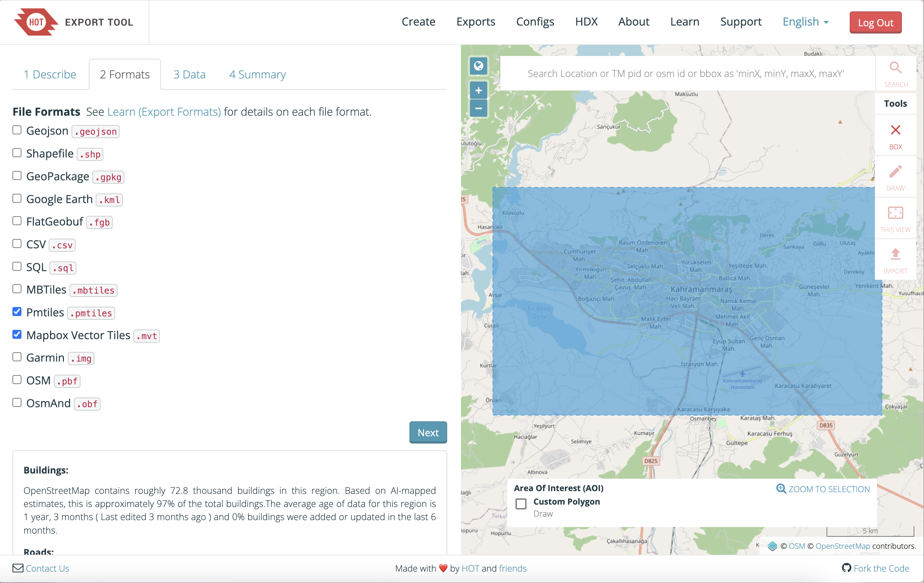Zoom in the map with plus button

478,90
